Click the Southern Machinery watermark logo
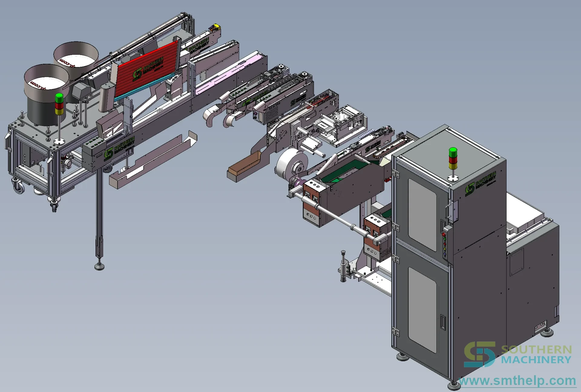Screen dimensions: 581x392 click(518, 355)
